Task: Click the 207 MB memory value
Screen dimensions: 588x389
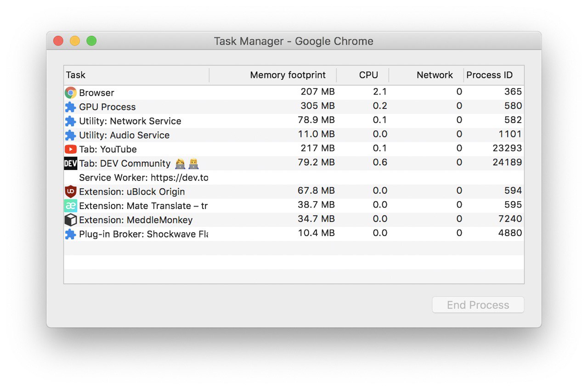Action: [317, 92]
